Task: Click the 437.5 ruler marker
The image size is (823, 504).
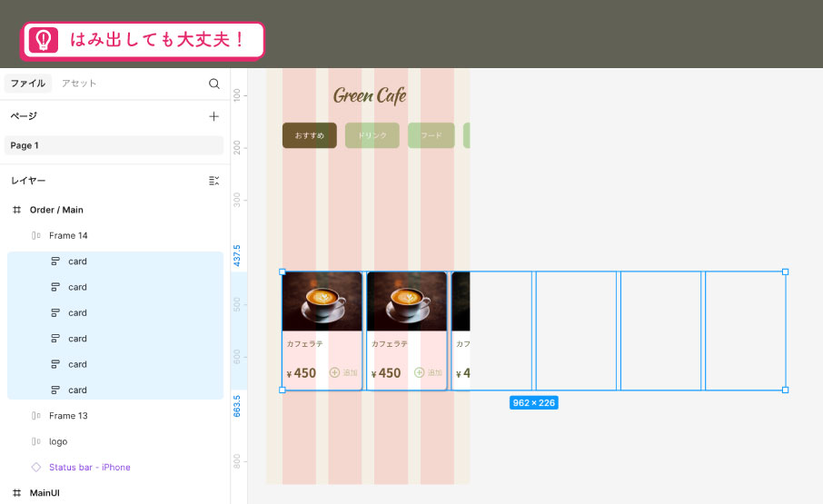Action: click(x=237, y=255)
